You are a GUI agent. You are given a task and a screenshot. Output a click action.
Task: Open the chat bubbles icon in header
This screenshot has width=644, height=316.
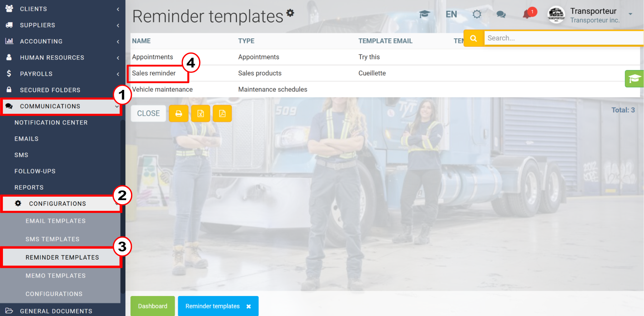click(x=501, y=14)
